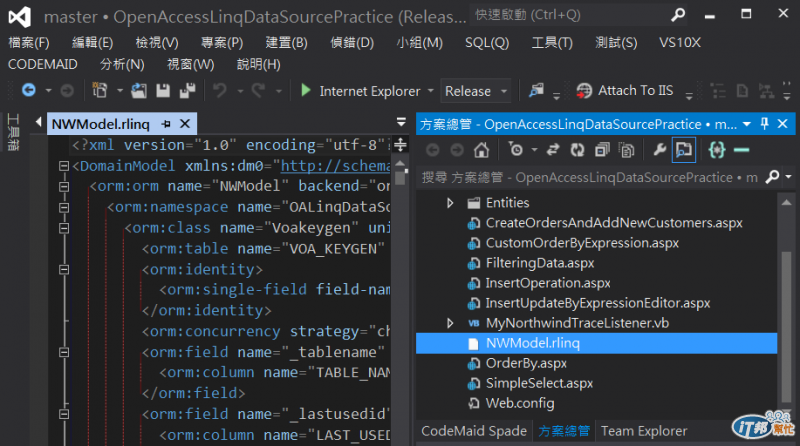
Task: Toggle Preview Selected Items icon
Action: click(684, 150)
